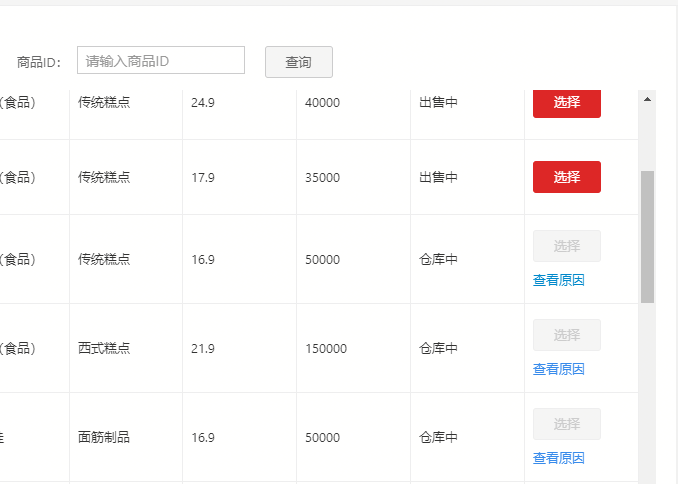Click the vertical scrollbar thumb

[647, 237]
